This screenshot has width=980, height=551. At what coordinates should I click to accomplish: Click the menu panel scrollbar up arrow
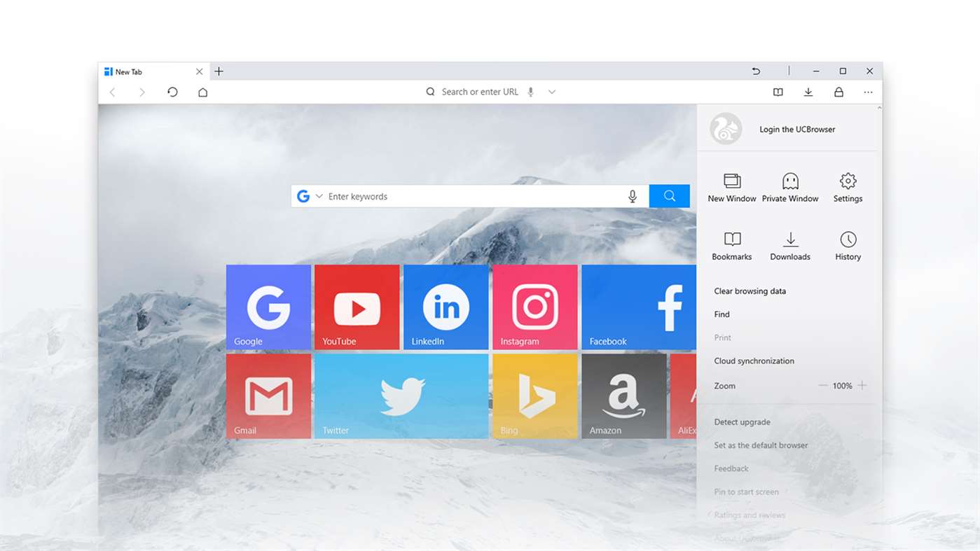pos(879,108)
